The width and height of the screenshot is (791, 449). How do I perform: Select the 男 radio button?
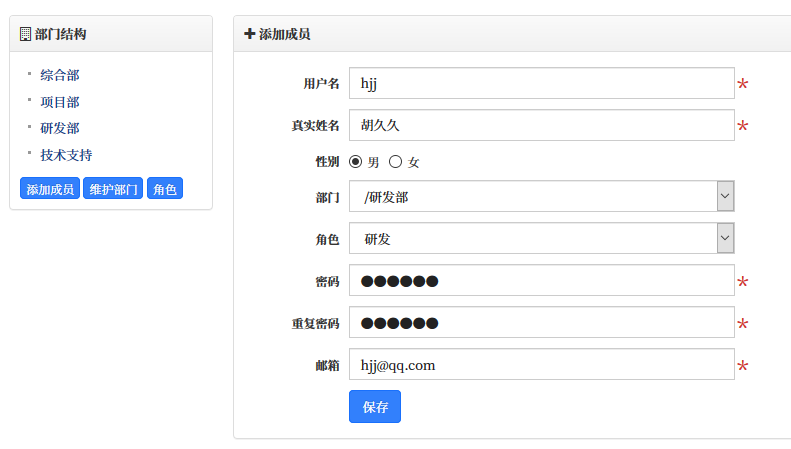(x=356, y=161)
